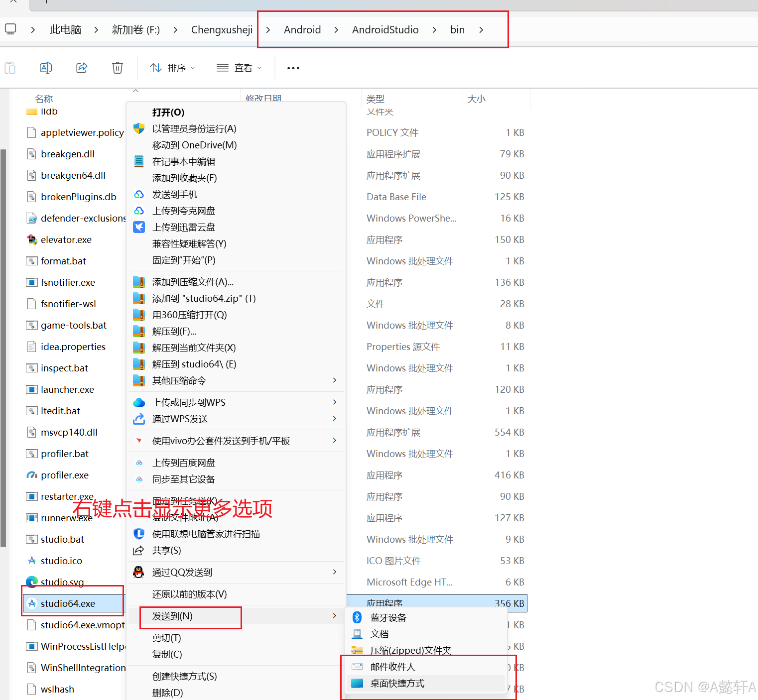This screenshot has height=700, width=758.
Task: Select the idea.properties file
Action: pyautogui.click(x=73, y=347)
